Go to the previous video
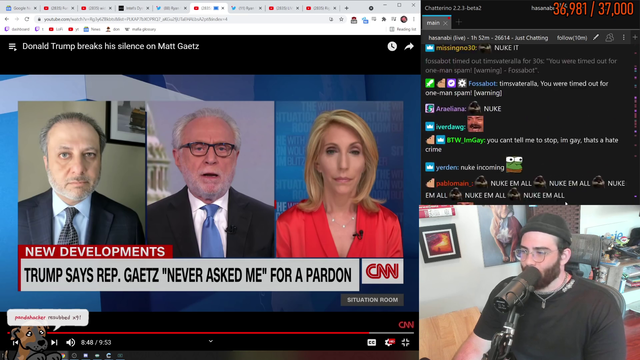Viewport: 640px width, 360px height. [x=15, y=342]
